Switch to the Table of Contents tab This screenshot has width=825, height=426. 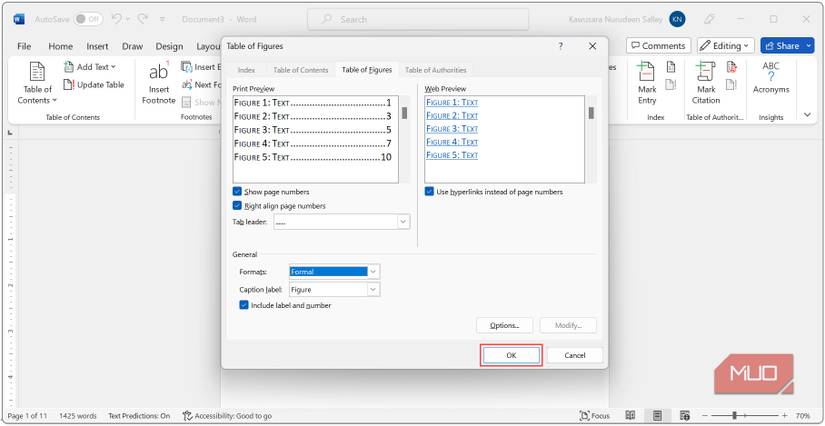(301, 70)
